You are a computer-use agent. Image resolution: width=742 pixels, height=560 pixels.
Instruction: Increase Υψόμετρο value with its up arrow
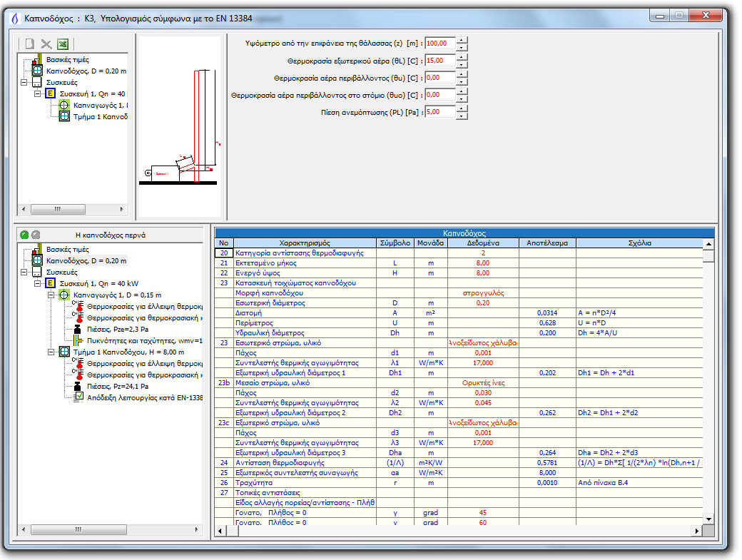462,39
